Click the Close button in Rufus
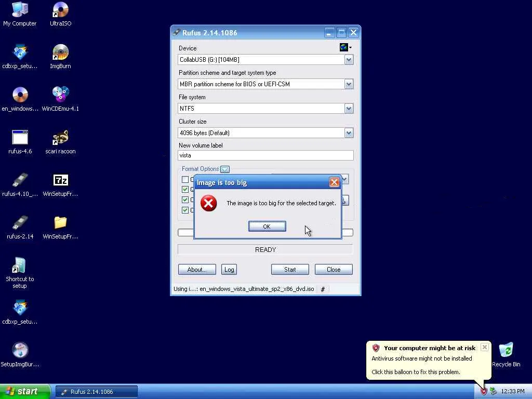The width and height of the screenshot is (532, 399). 334,270
